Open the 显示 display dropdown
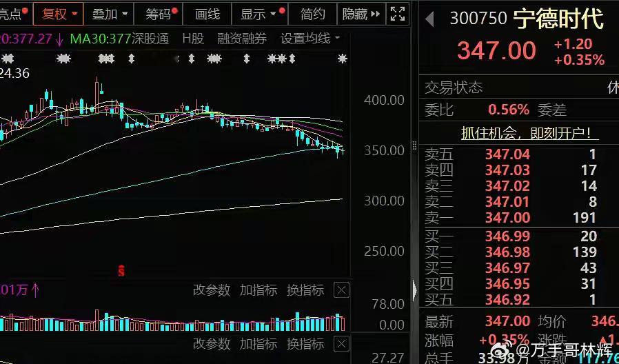Image resolution: width=619 pixels, height=364 pixels. coord(260,14)
